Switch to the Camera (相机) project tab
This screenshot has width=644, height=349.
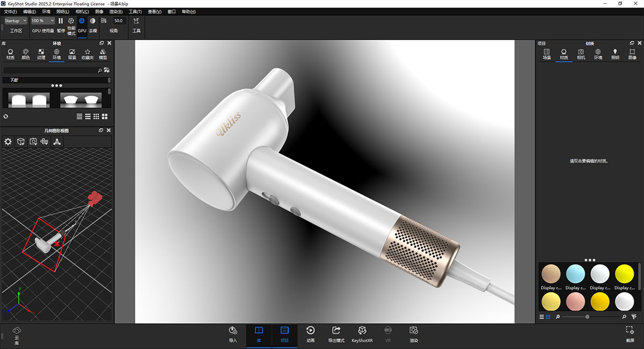[x=581, y=54]
